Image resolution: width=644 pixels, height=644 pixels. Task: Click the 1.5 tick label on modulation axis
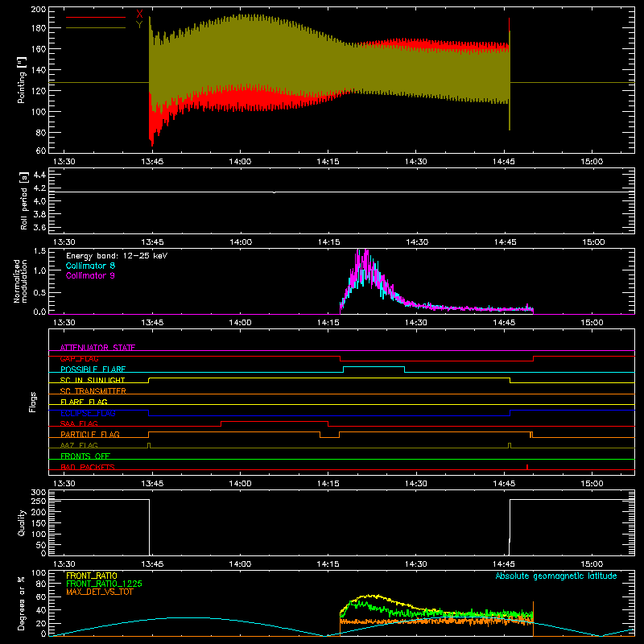click(x=39, y=251)
